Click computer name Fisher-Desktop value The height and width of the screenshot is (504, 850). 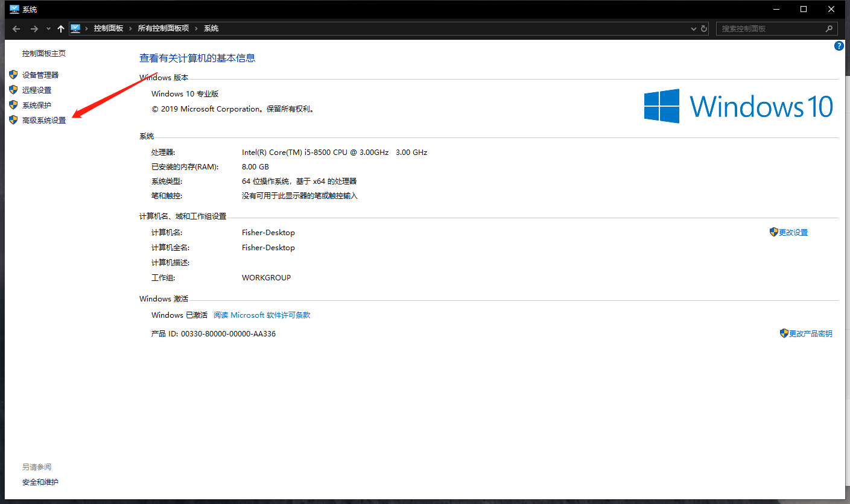point(268,233)
